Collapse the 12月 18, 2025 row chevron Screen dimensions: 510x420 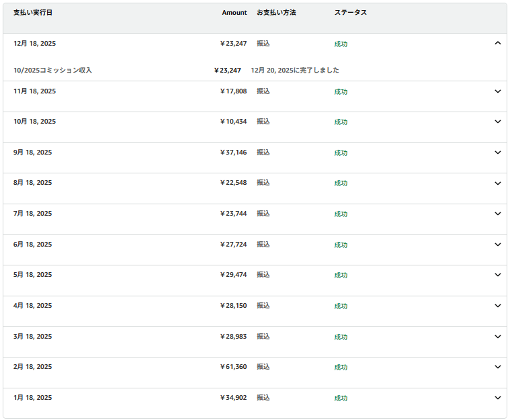[497, 43]
